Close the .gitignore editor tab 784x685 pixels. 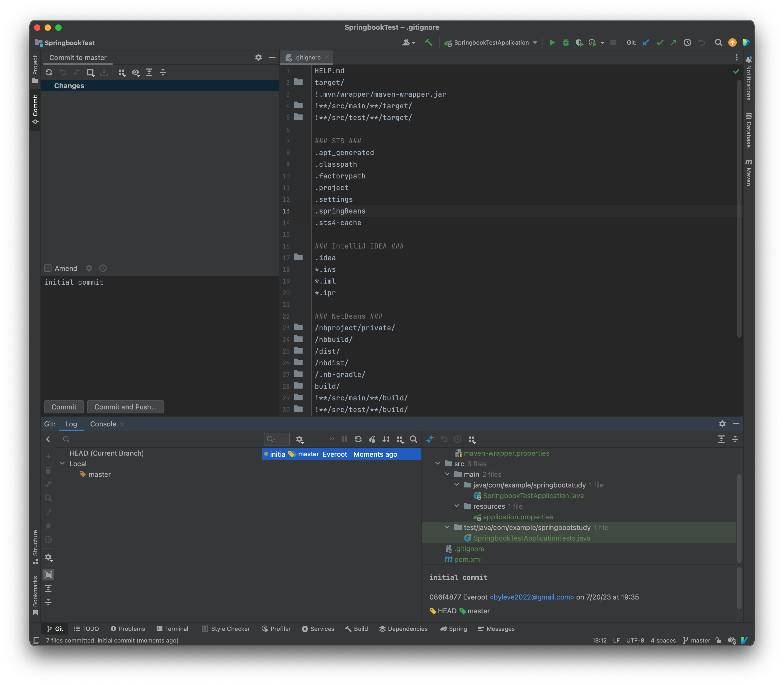pyautogui.click(x=327, y=57)
